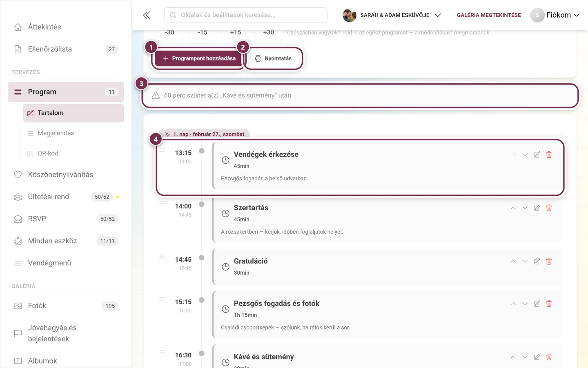Viewport: 588px width, 368px height.
Task: Go to Ültetési rend page
Action: [x=66, y=197]
